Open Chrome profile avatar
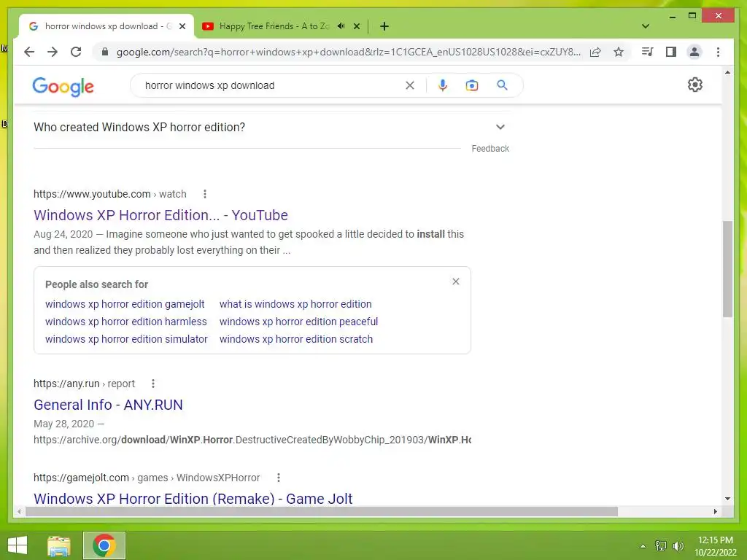Screen dimensions: 747x560 pyautogui.click(x=694, y=52)
